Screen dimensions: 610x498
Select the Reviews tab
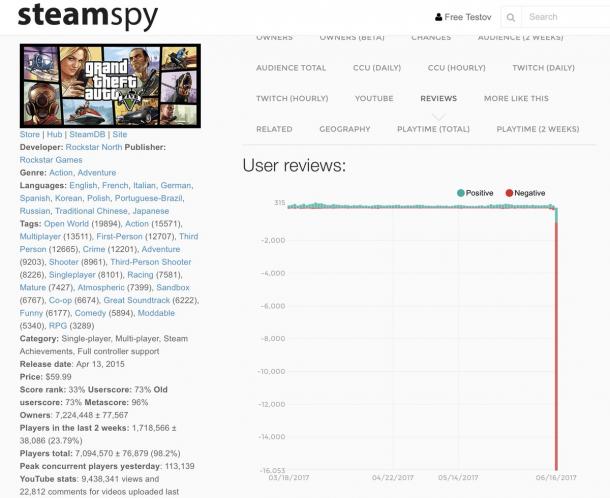pos(438,98)
